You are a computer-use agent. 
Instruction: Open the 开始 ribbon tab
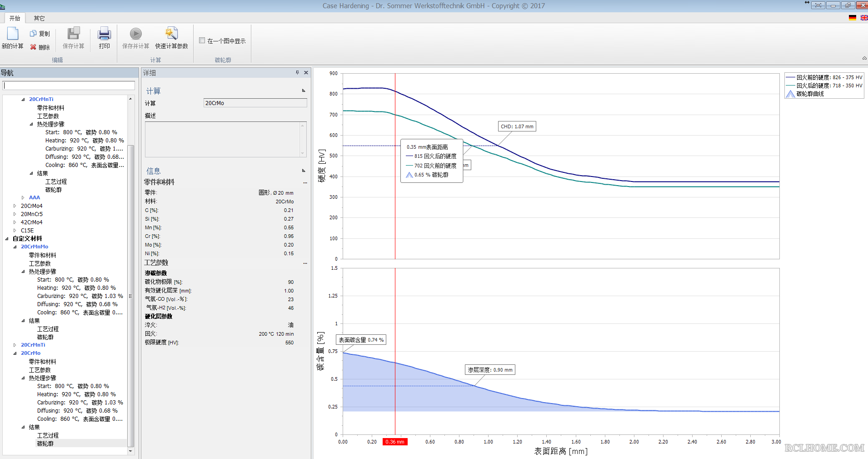click(x=15, y=18)
